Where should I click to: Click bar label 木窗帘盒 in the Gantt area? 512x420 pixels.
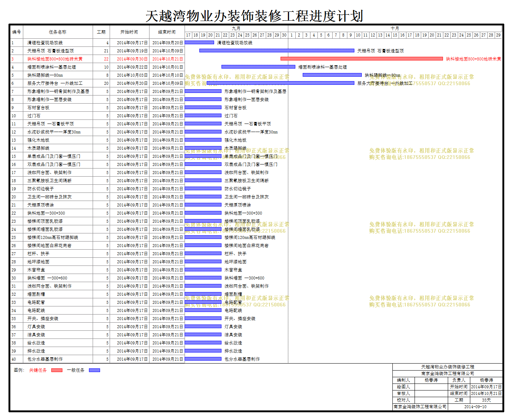pos(233,270)
